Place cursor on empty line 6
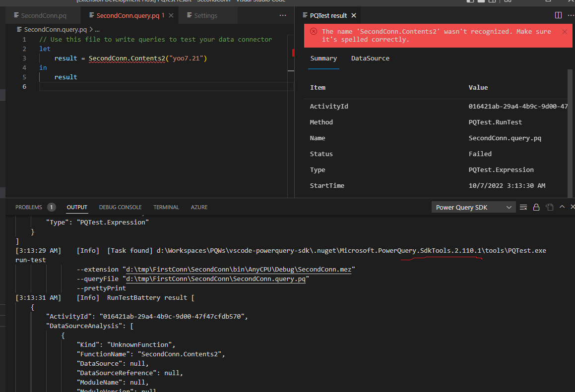This screenshot has height=392, width=575. (166, 86)
